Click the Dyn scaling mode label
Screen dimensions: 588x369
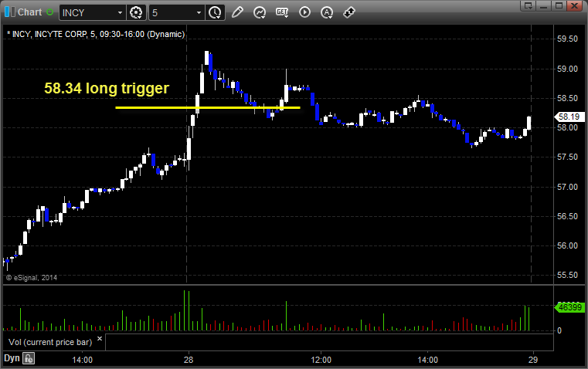coord(12,358)
